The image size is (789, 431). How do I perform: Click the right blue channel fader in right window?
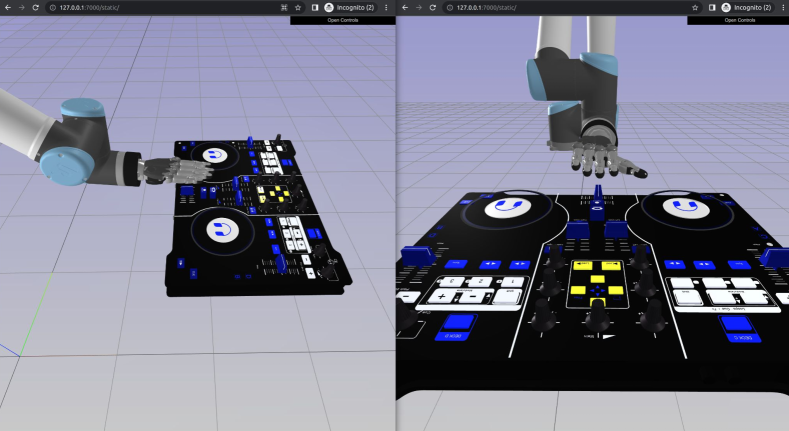coord(616,229)
